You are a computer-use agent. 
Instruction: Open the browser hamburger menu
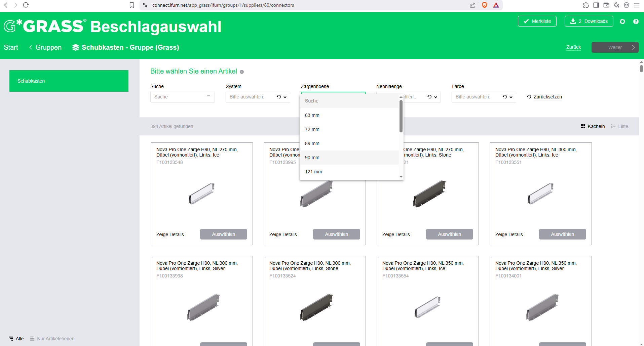coord(637,5)
